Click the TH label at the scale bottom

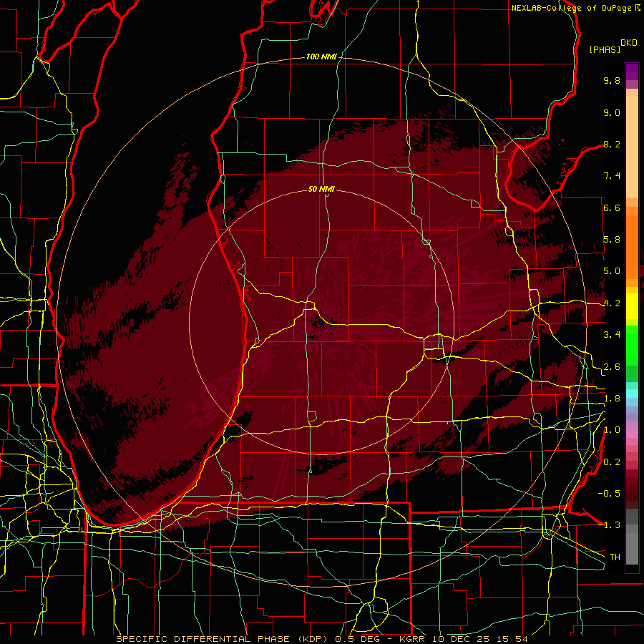615,557
